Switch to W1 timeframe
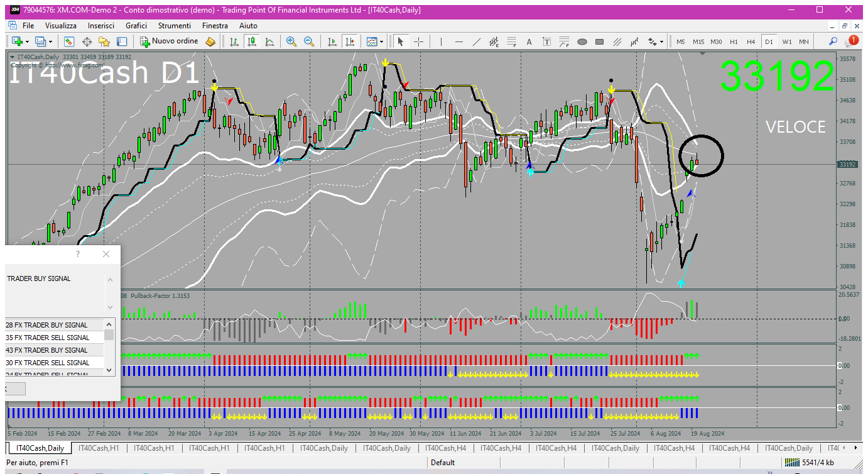Screen dimensions: 868x474 787,41
